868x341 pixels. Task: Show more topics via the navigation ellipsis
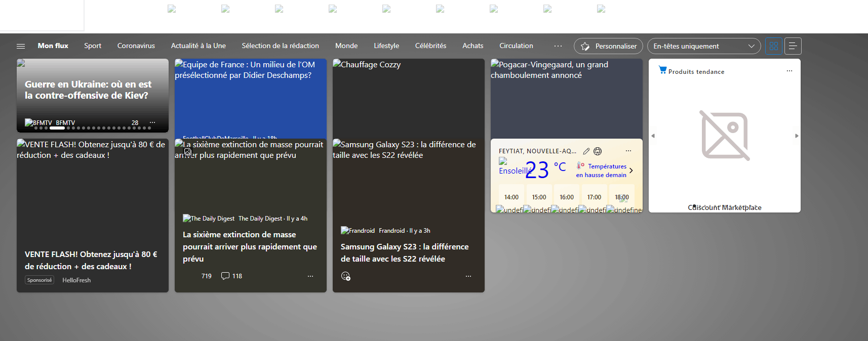tap(558, 46)
